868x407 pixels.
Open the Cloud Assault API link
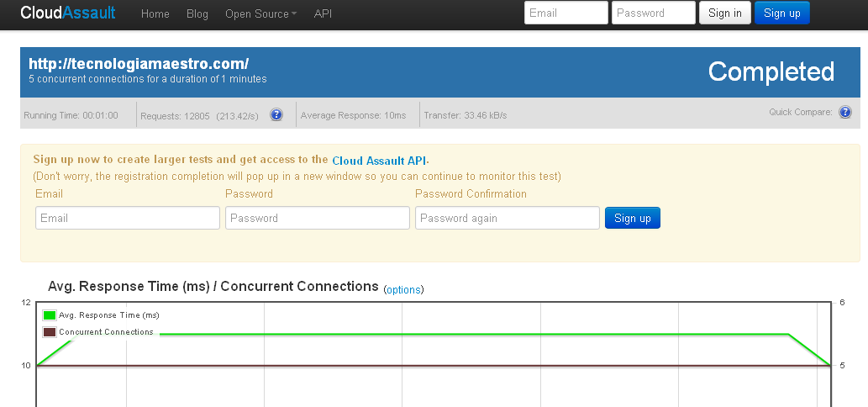tap(380, 160)
